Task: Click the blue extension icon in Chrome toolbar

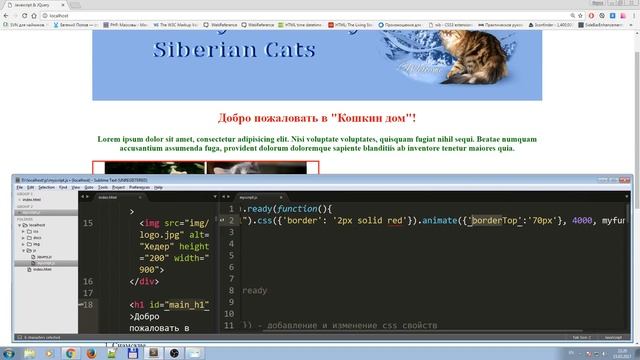Action: 613,16
